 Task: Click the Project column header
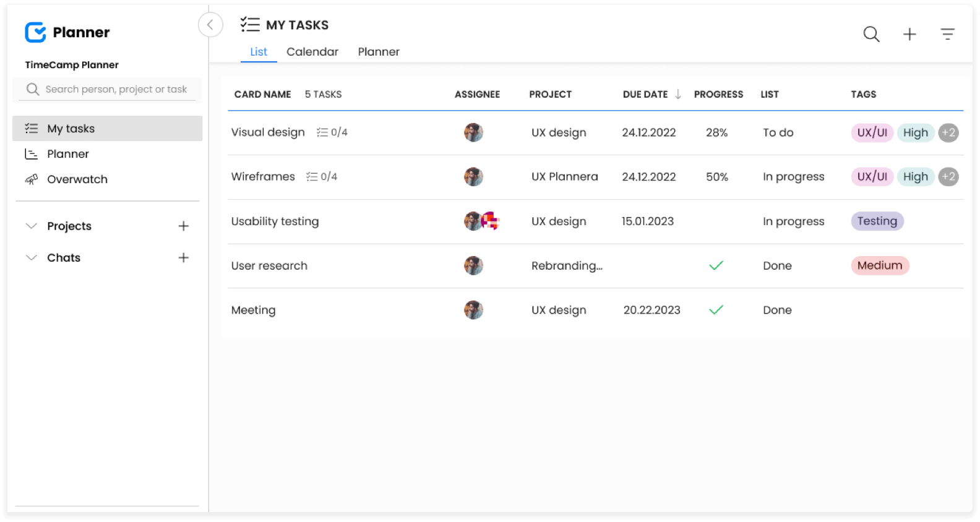[550, 95]
